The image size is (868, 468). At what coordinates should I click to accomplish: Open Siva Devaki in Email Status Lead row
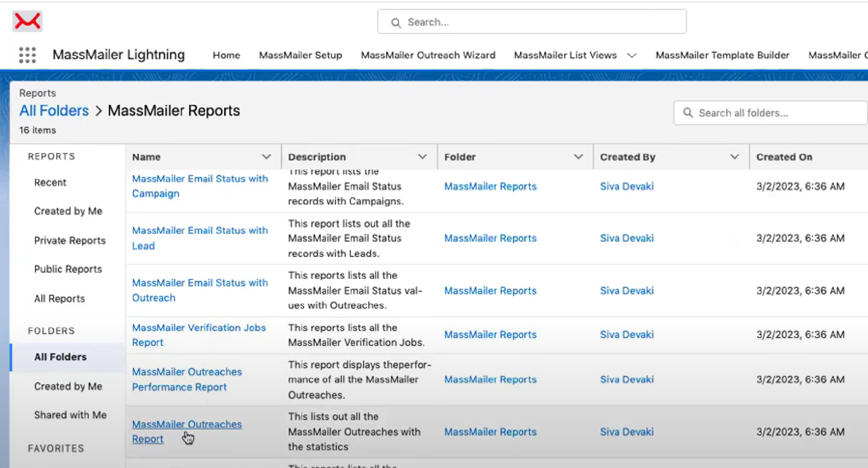coord(627,238)
